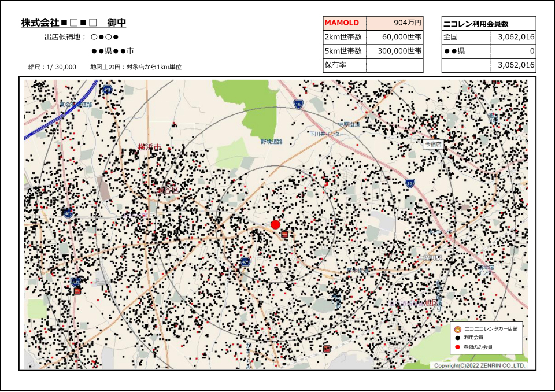Click the 利用会員 legend text
This screenshot has height=392, width=555.
(x=473, y=338)
